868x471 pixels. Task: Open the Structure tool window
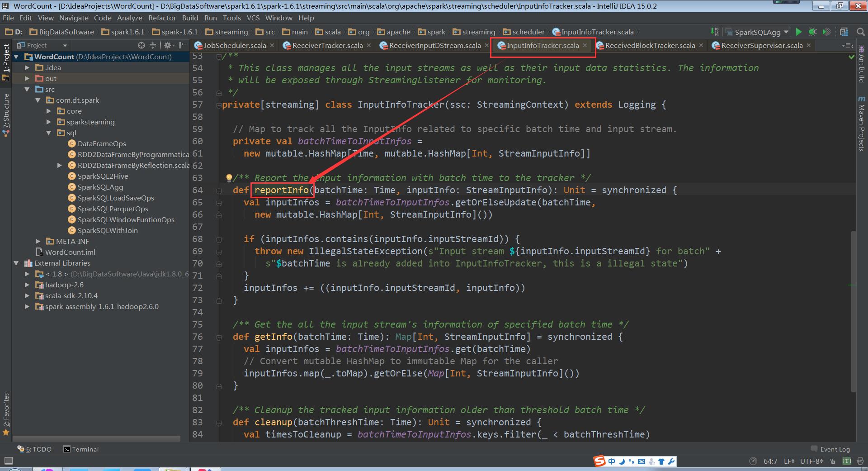(6, 115)
